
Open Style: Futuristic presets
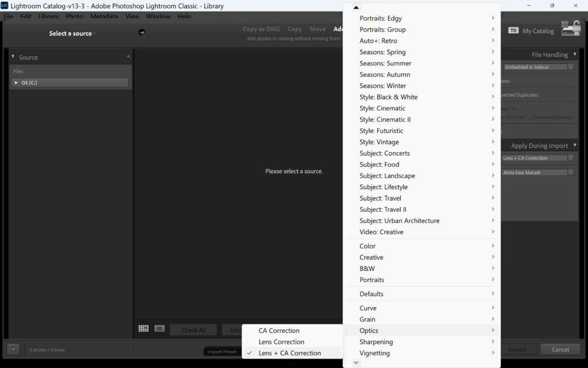(421, 131)
